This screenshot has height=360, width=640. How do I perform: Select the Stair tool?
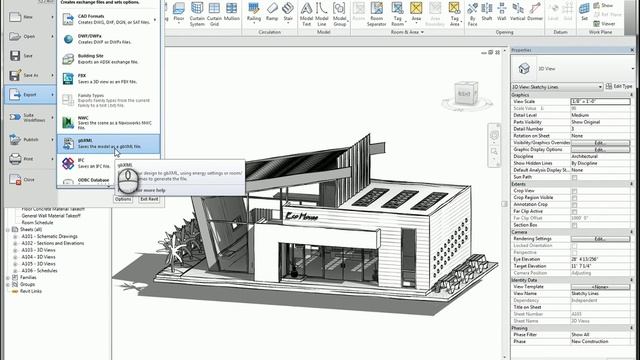pos(288,12)
